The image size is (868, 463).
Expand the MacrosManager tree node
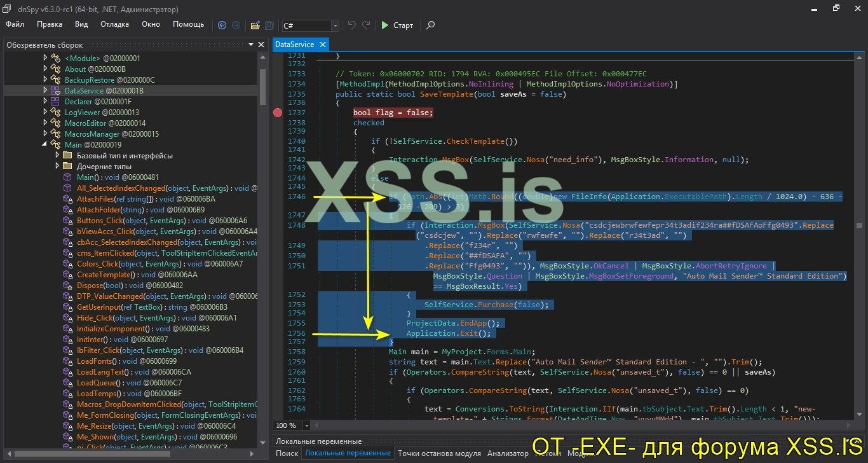(x=45, y=134)
